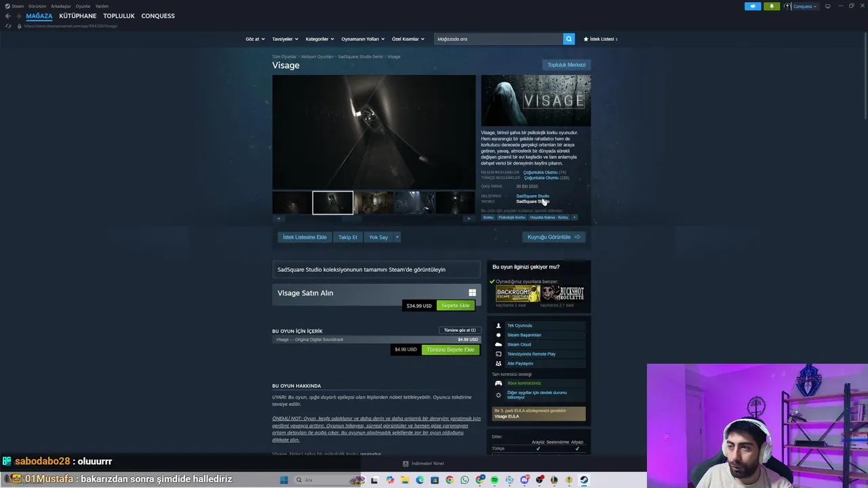Viewport: 868px width, 488px height.
Task: Open the Topluluk Merkezi button
Action: tap(566, 65)
